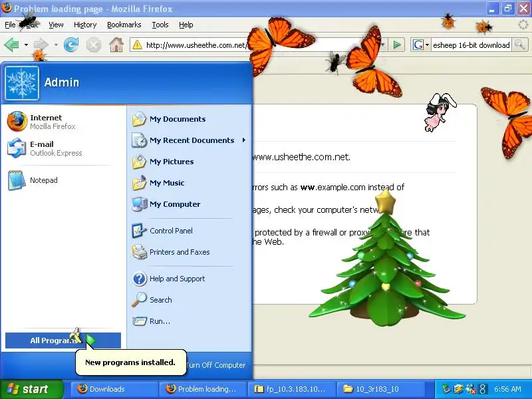Click the Stop loading icon
532x399 pixels.
94,45
